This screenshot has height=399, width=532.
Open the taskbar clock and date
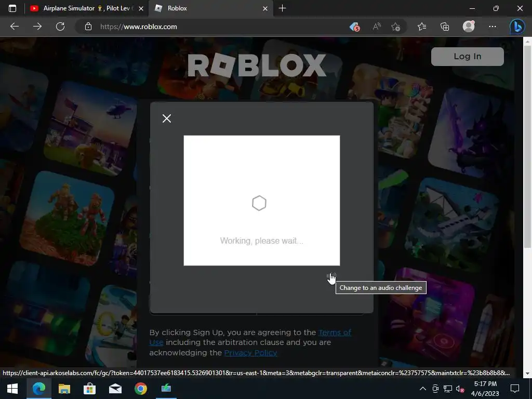pos(485,389)
